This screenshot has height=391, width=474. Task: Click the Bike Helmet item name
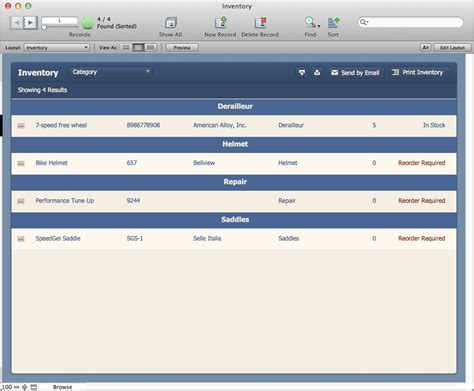tap(51, 163)
